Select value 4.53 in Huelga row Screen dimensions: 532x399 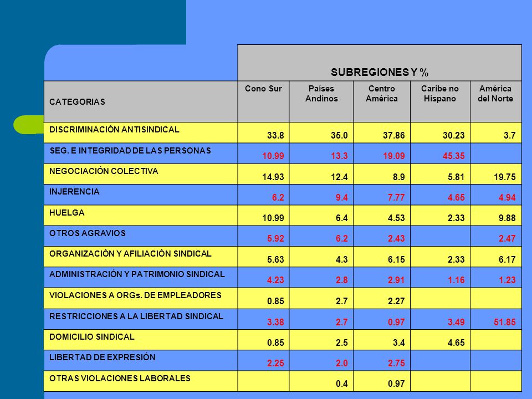[396, 218]
